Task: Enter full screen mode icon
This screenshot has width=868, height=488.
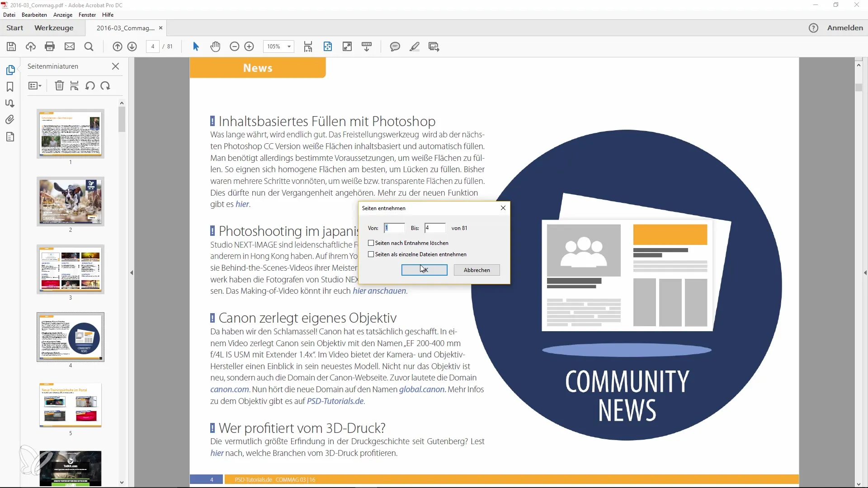Action: click(347, 47)
